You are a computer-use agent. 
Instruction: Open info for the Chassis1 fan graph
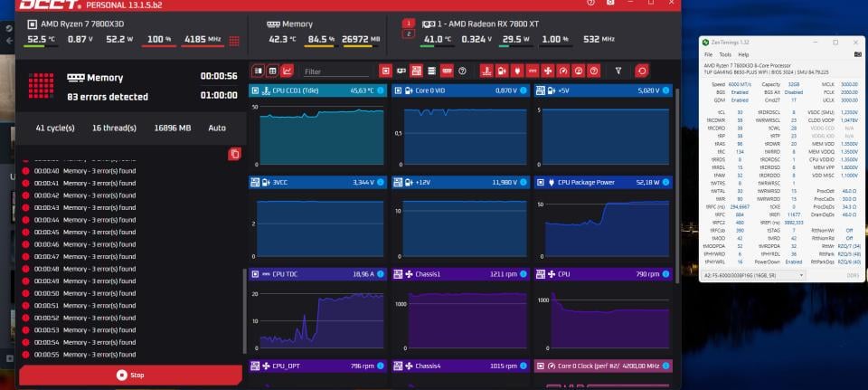pos(524,273)
